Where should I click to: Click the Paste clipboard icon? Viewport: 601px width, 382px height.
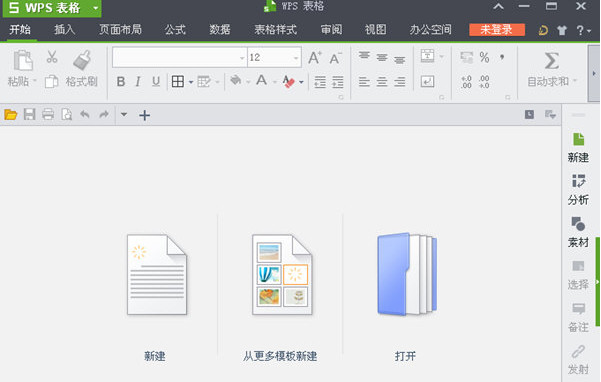pyautogui.click(x=23, y=61)
